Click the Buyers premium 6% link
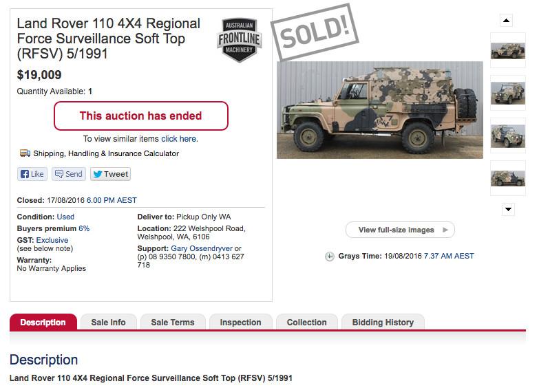 click(84, 228)
